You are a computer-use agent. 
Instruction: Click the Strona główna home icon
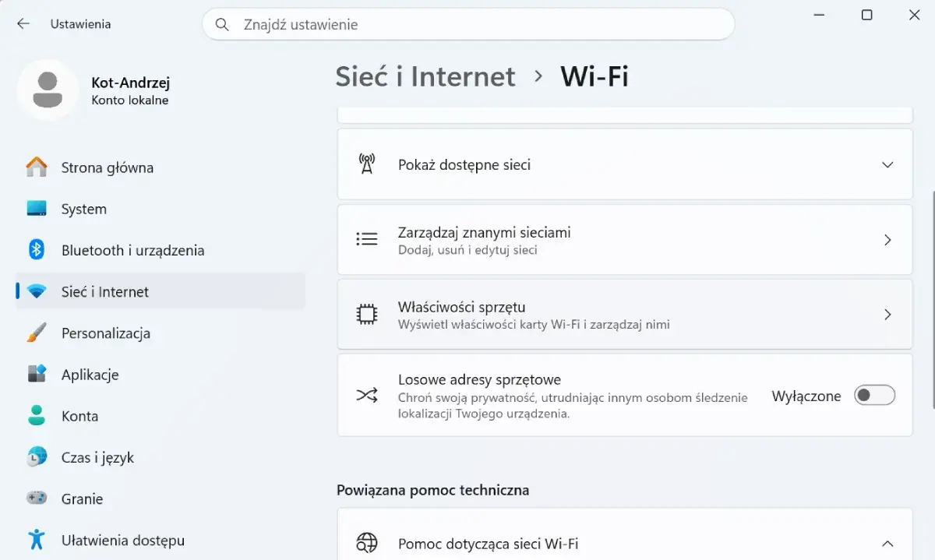tap(37, 167)
